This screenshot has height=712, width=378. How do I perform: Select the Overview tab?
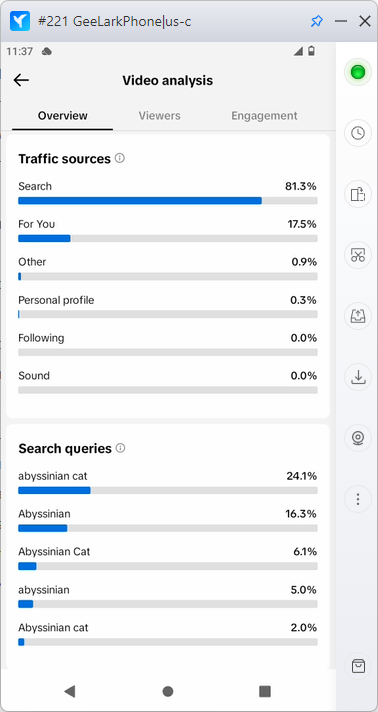tap(63, 116)
